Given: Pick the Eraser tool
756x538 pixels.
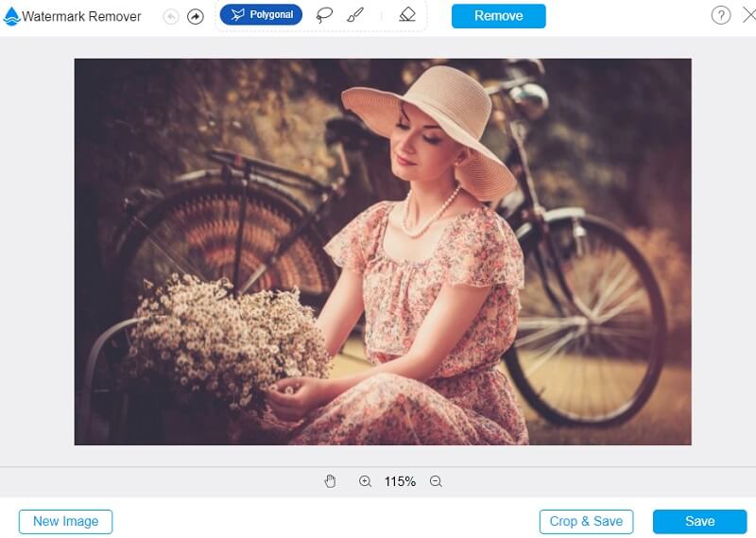Looking at the screenshot, I should click(x=406, y=15).
